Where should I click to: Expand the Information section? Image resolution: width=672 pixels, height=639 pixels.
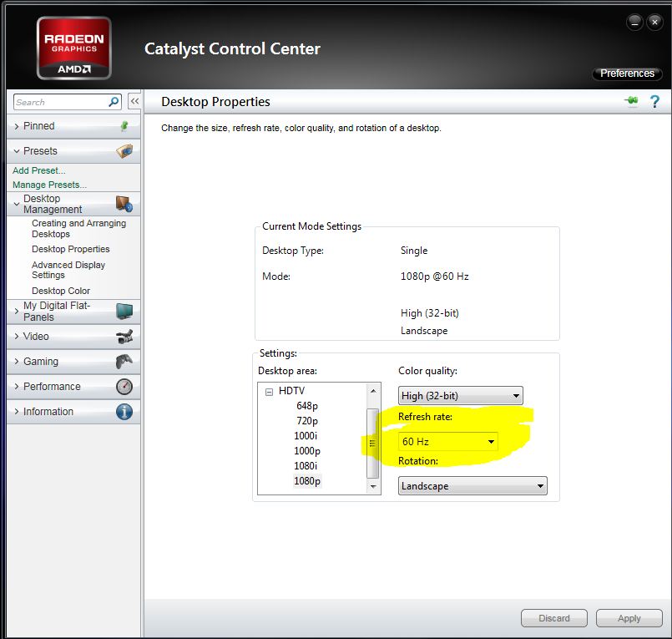click(x=17, y=412)
